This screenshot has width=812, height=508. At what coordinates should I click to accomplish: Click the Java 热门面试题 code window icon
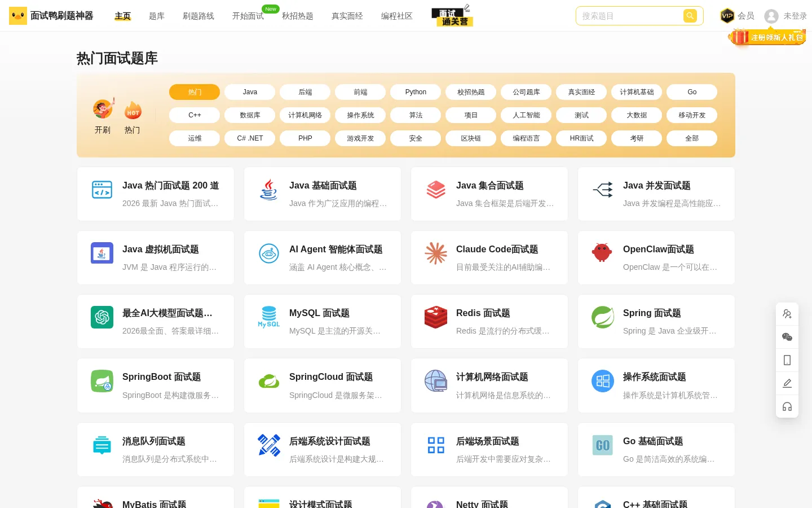click(102, 190)
